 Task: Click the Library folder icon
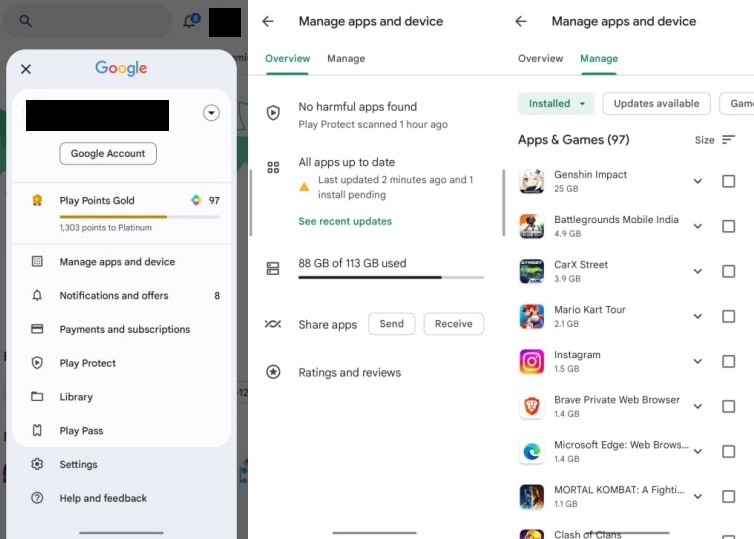coord(37,396)
